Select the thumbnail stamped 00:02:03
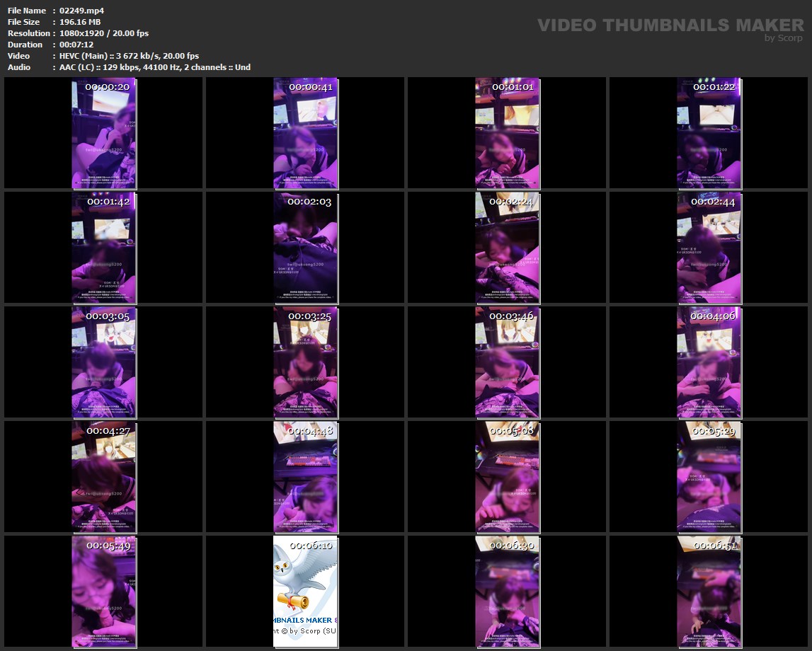 [306, 248]
